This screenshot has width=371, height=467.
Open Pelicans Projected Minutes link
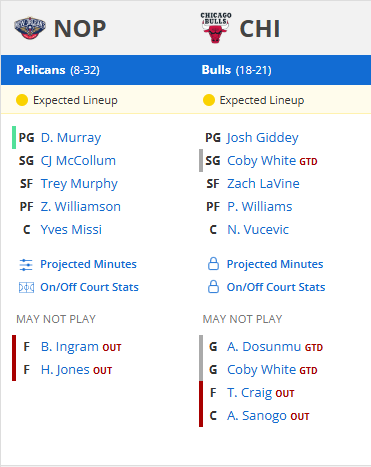pyautogui.click(x=88, y=264)
